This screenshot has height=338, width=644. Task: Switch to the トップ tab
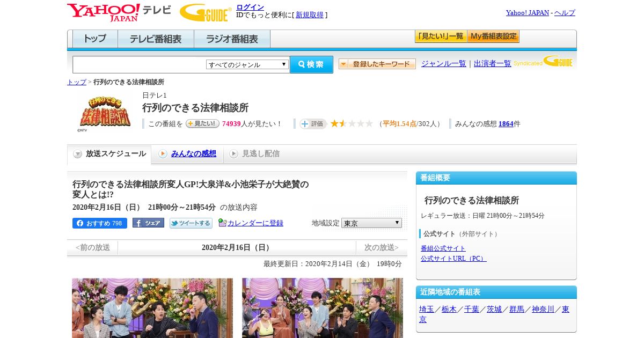[95, 39]
